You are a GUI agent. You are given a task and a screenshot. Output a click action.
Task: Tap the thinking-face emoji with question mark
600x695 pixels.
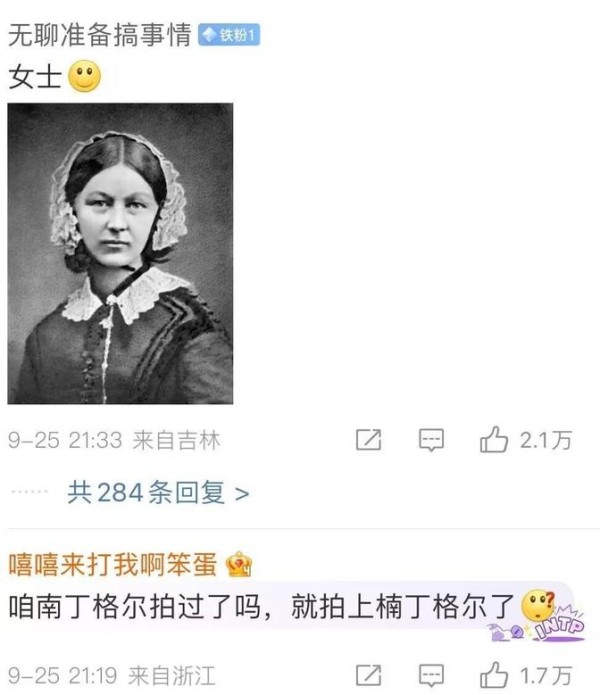point(538,605)
